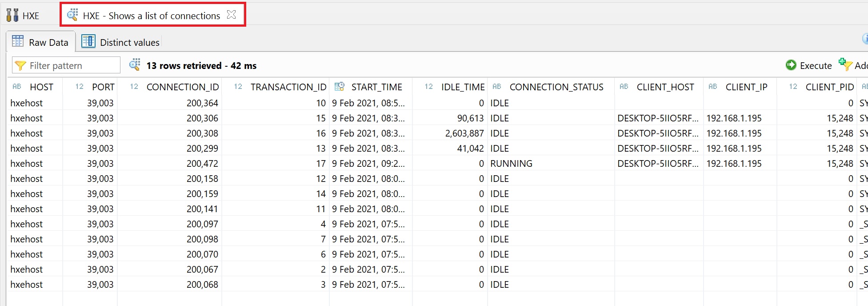Click the green Execute icon

[791, 65]
